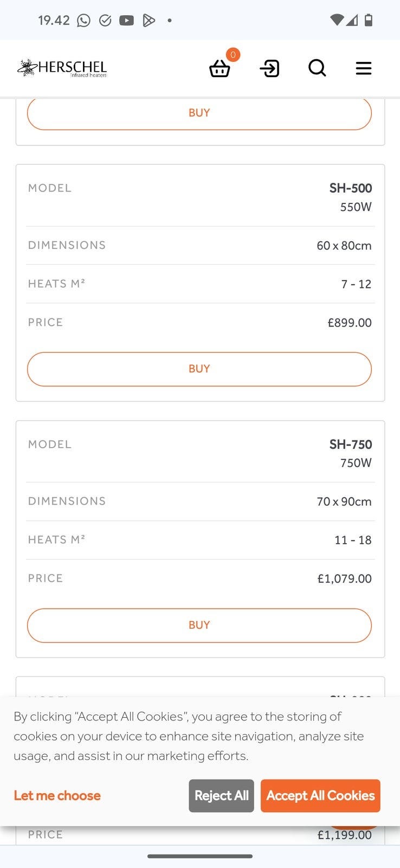Image resolution: width=400 pixels, height=868 pixels.
Task: Tap the Play Store status bar icon
Action: (149, 21)
